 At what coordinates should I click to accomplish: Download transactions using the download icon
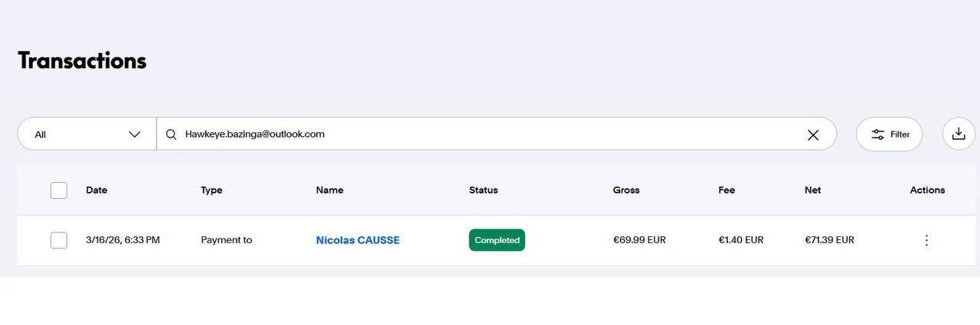(x=958, y=134)
